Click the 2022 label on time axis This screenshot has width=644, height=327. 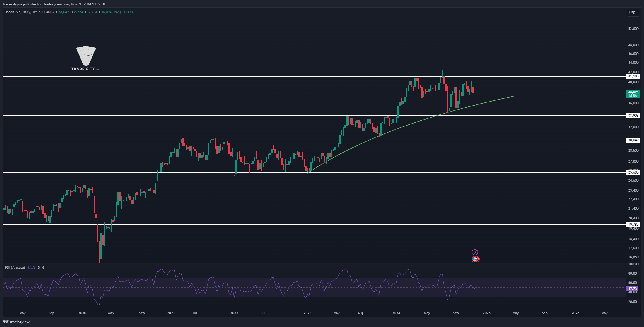(x=234, y=313)
